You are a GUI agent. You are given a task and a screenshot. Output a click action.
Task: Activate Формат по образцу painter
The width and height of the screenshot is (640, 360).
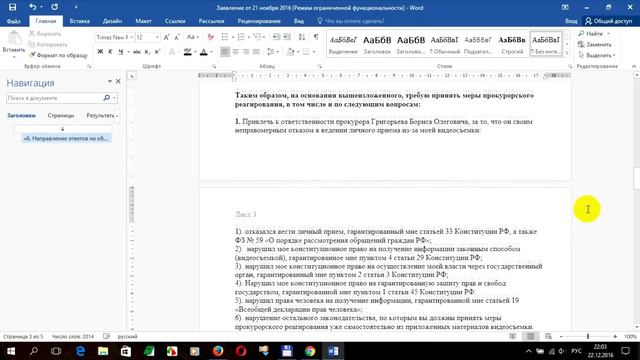pos(58,55)
